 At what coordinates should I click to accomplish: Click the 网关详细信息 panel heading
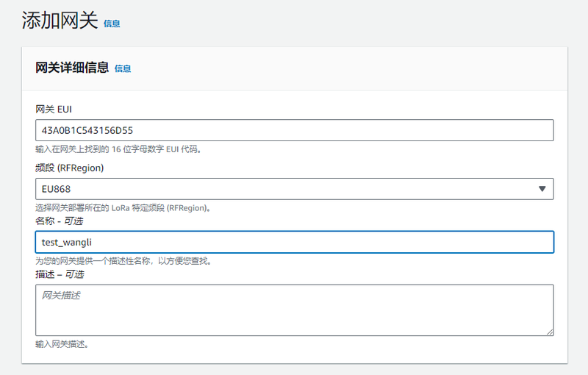72,68
